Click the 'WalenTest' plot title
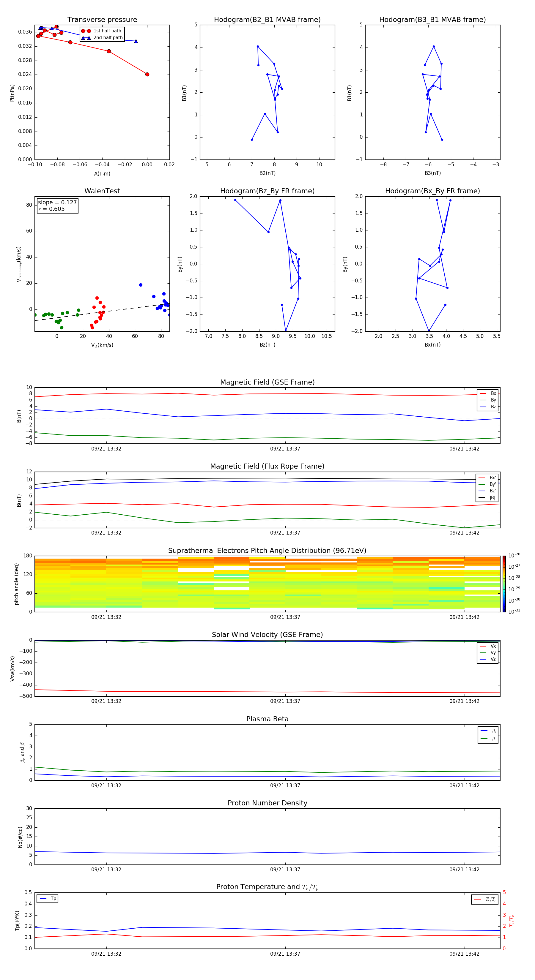This screenshot has height=980, width=535. (x=102, y=191)
